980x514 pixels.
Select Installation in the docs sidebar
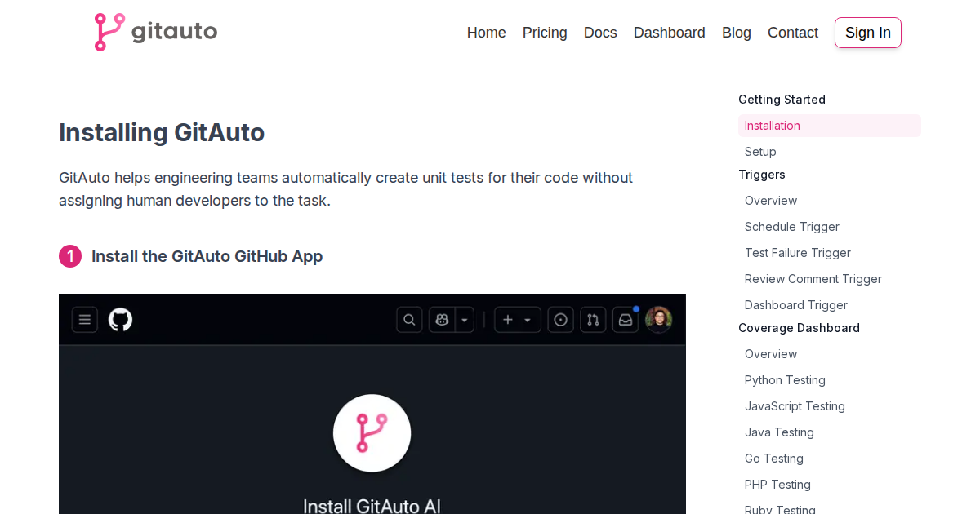coord(830,126)
